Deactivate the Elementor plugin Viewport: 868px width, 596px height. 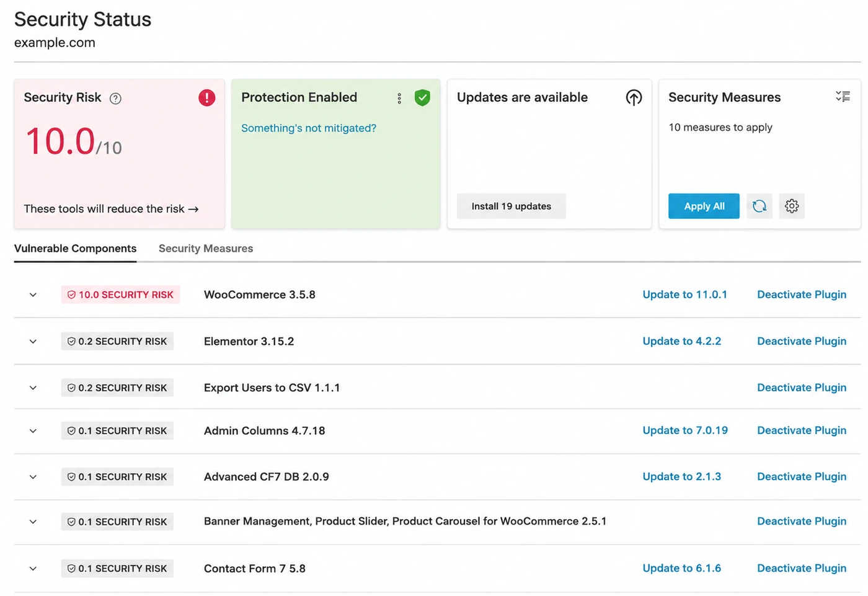pos(802,341)
